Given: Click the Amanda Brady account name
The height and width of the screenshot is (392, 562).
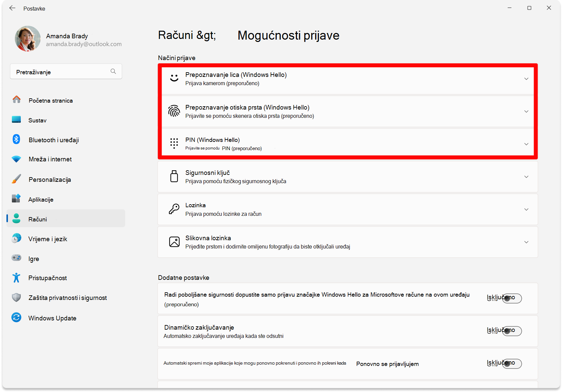Looking at the screenshot, I should point(67,36).
